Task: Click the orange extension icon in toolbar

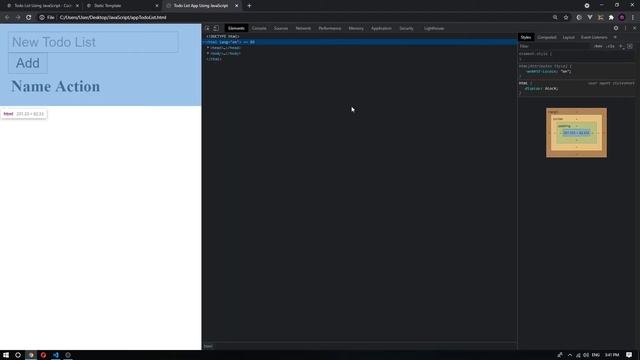Action: pyautogui.click(x=600, y=18)
